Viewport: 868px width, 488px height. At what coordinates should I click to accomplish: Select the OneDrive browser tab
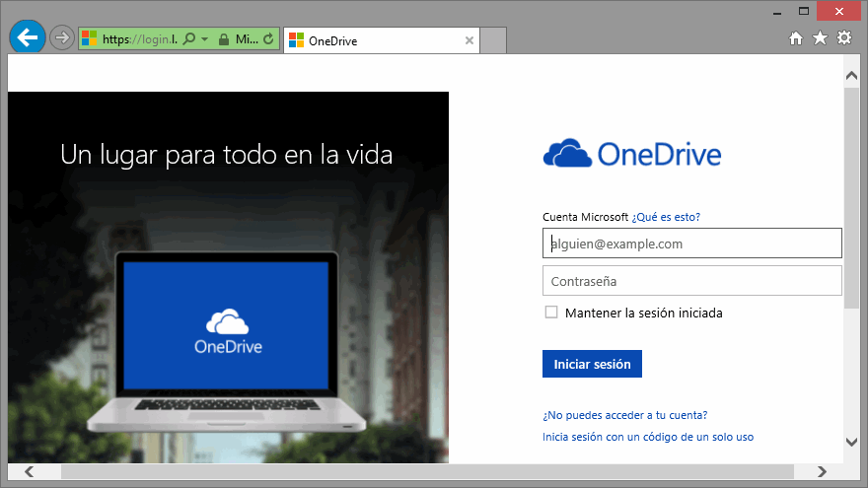pos(375,40)
